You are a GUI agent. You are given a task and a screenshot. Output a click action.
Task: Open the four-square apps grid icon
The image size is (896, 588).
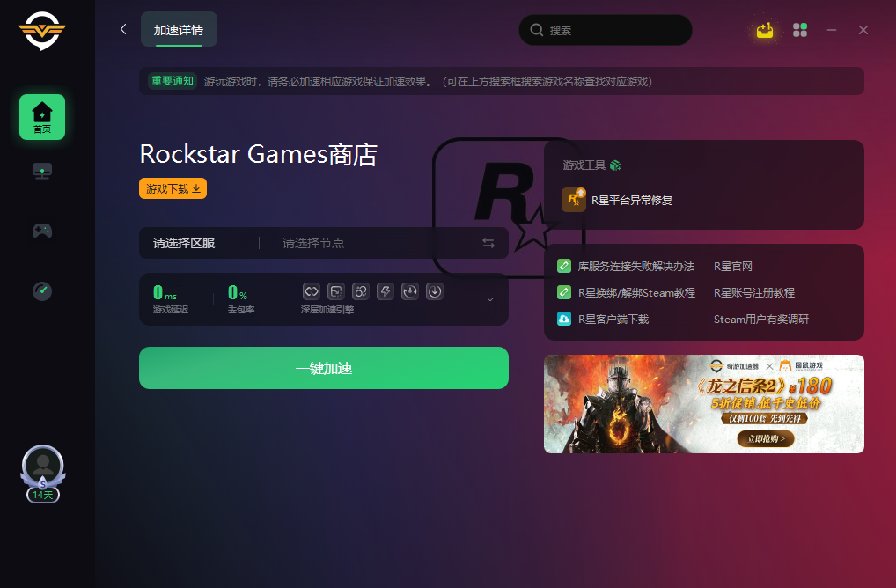pyautogui.click(x=800, y=30)
